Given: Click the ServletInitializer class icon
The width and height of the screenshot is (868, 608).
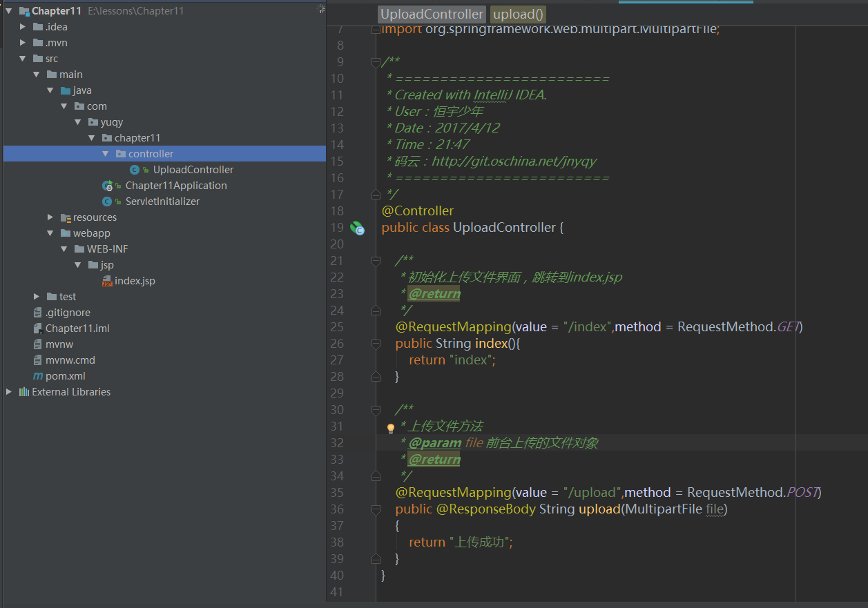Looking at the screenshot, I should [x=107, y=202].
